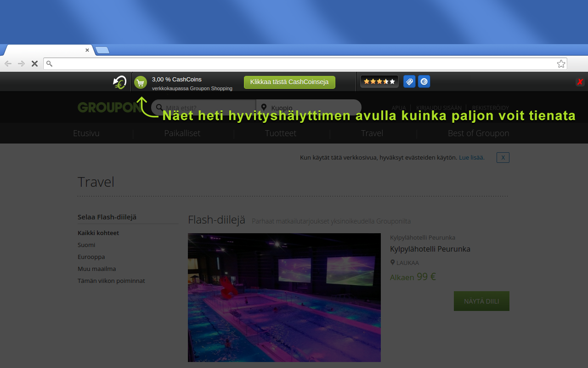Click the Lue lisää cookie link
The image size is (588, 368).
point(471,157)
